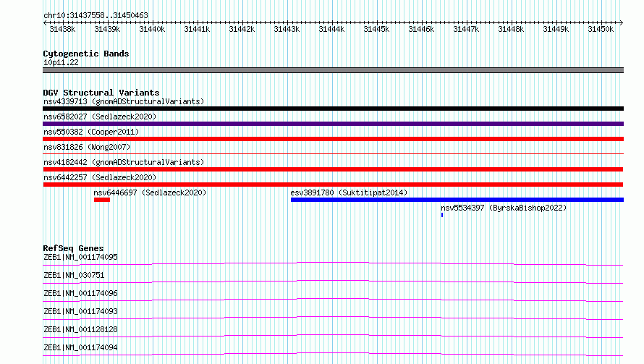
Task: Open the nsv4182442 gnomADStructuralVariants label
Action: tap(124, 162)
